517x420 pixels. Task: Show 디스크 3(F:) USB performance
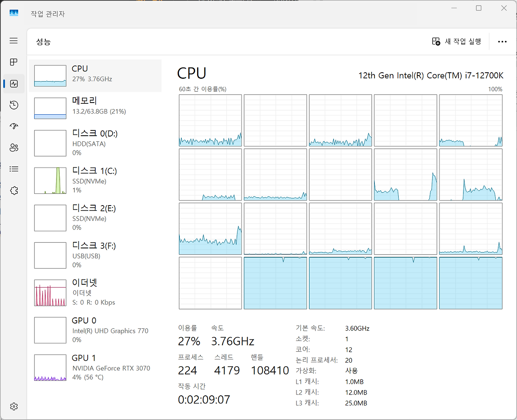click(x=95, y=255)
